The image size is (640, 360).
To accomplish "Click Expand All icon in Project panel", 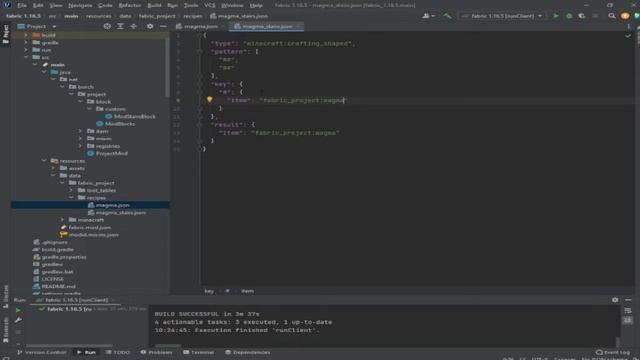I will [120, 26].
